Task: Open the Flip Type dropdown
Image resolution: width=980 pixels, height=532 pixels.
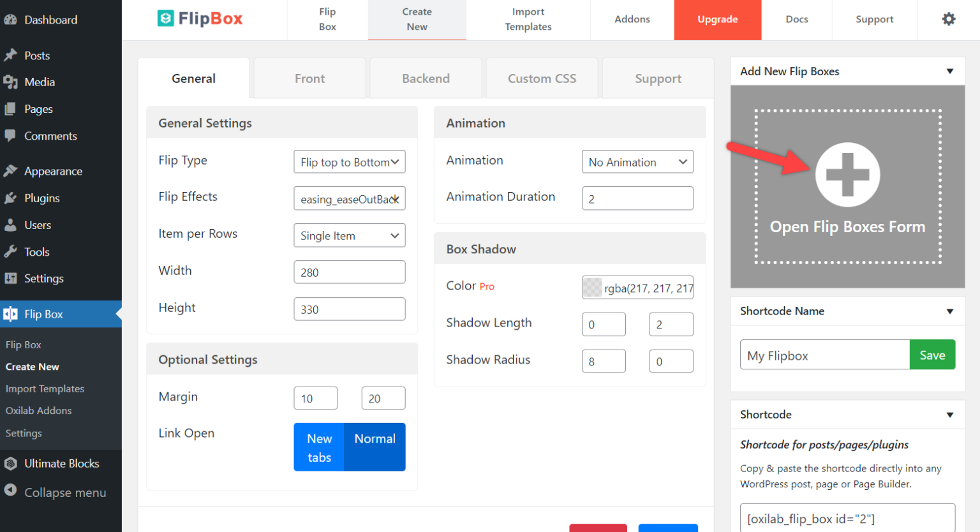Action: tap(350, 161)
